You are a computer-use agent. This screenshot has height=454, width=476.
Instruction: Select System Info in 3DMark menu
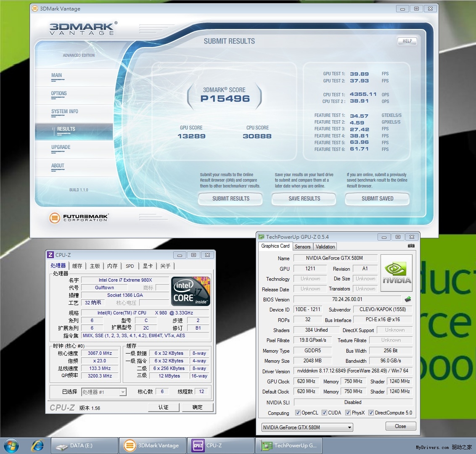[x=65, y=111]
